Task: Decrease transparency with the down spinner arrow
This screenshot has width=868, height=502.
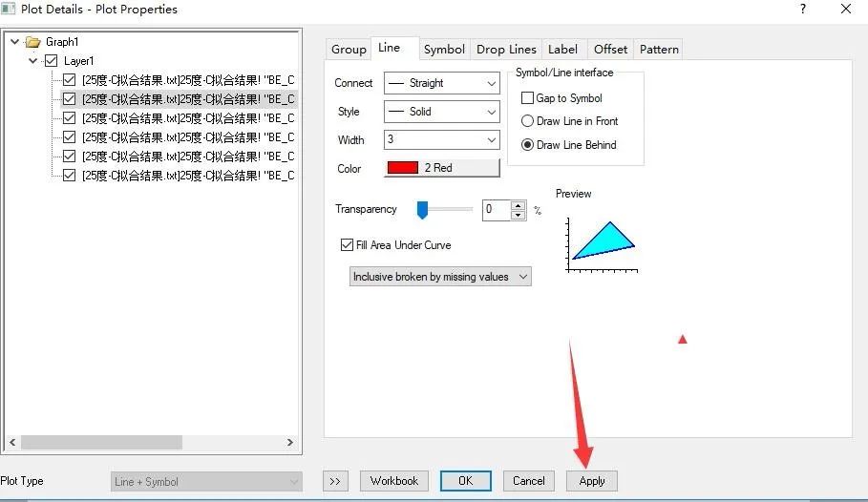Action: click(x=519, y=215)
